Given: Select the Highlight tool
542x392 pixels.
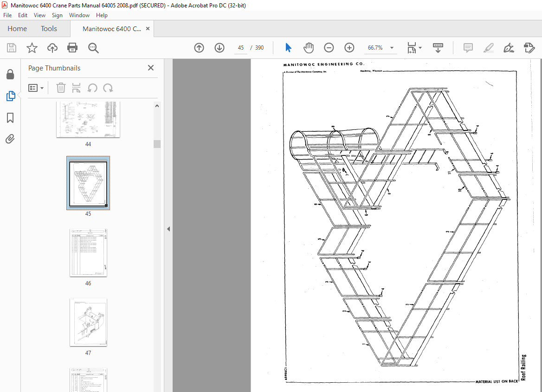Looking at the screenshot, I should coord(488,47).
